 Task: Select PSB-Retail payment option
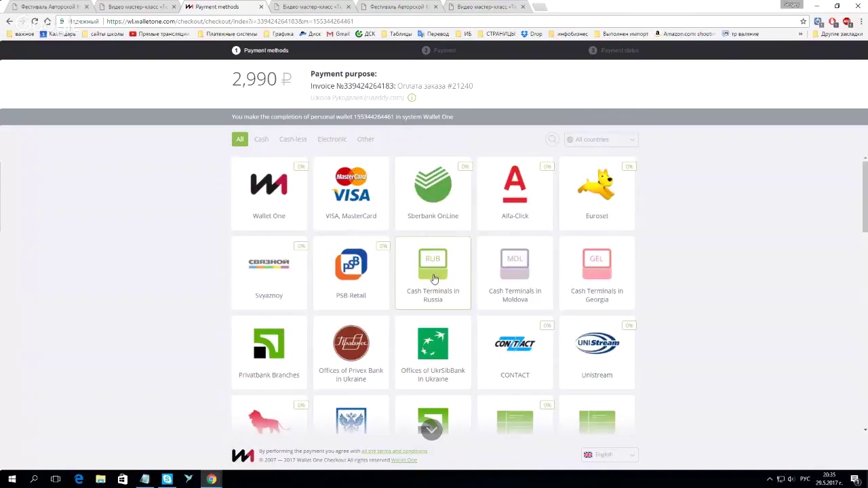point(351,272)
